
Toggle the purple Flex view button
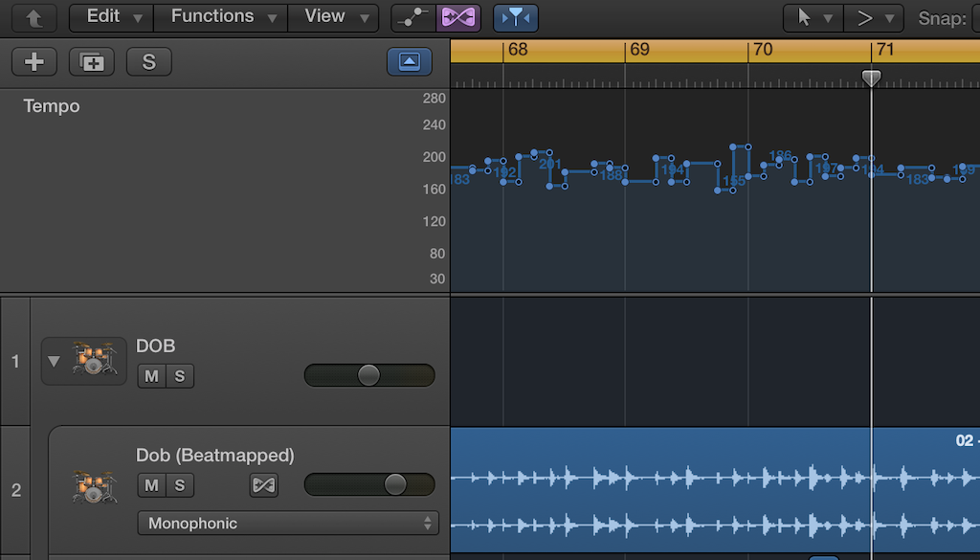pyautogui.click(x=458, y=17)
